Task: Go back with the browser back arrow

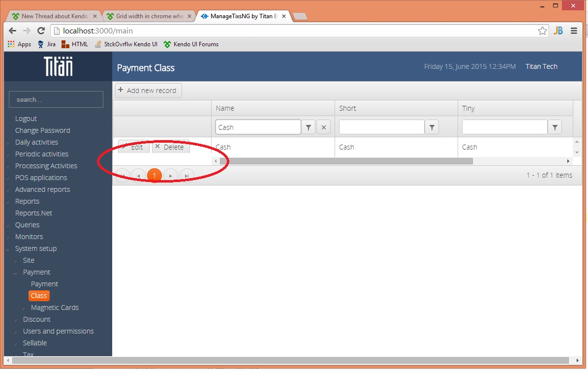Action: point(12,31)
